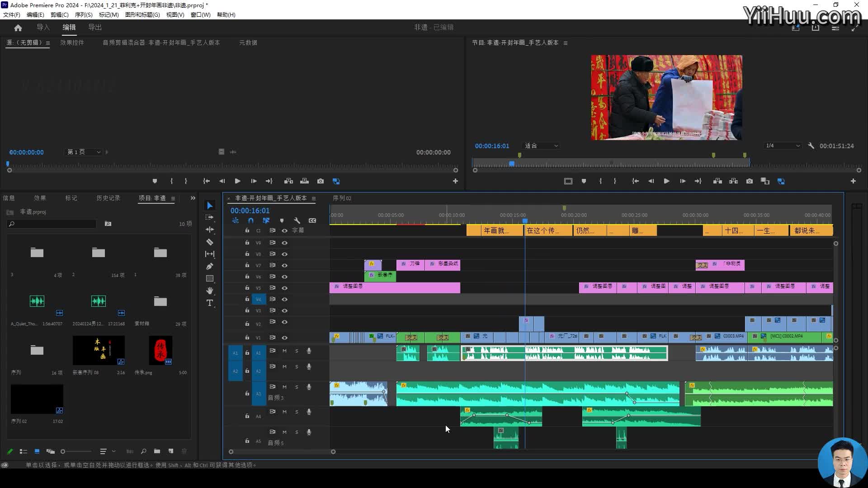Open 历史记录 panel tab
Screen dimensions: 868x488
(108, 198)
